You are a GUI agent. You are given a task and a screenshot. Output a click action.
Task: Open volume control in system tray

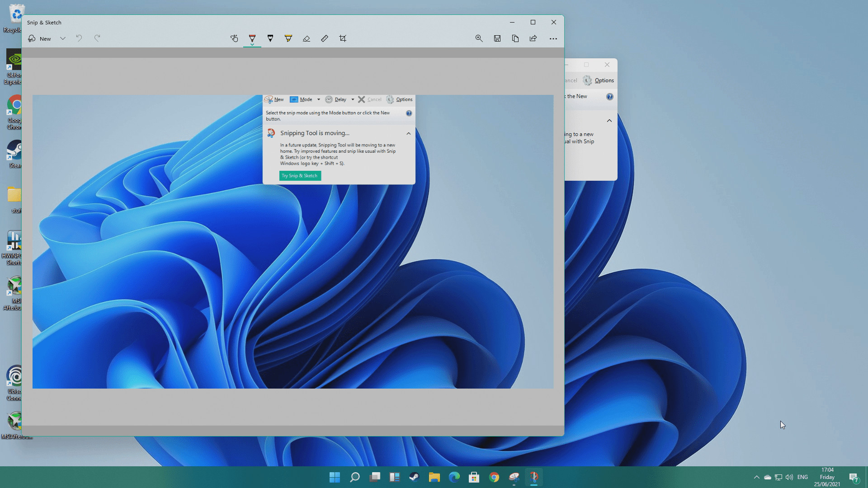789,477
